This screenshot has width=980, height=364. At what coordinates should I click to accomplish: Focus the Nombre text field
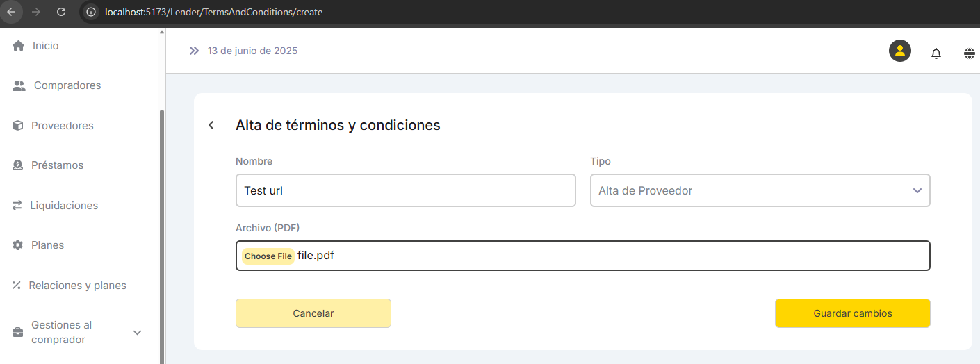405,190
